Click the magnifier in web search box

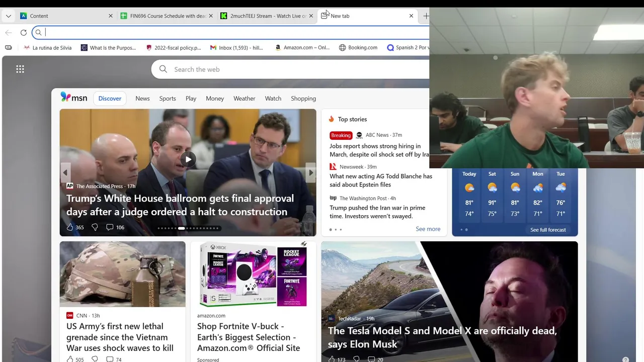[x=163, y=69]
